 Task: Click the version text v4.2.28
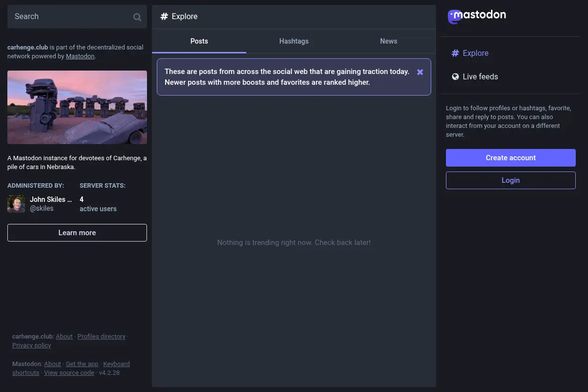pyautogui.click(x=109, y=373)
